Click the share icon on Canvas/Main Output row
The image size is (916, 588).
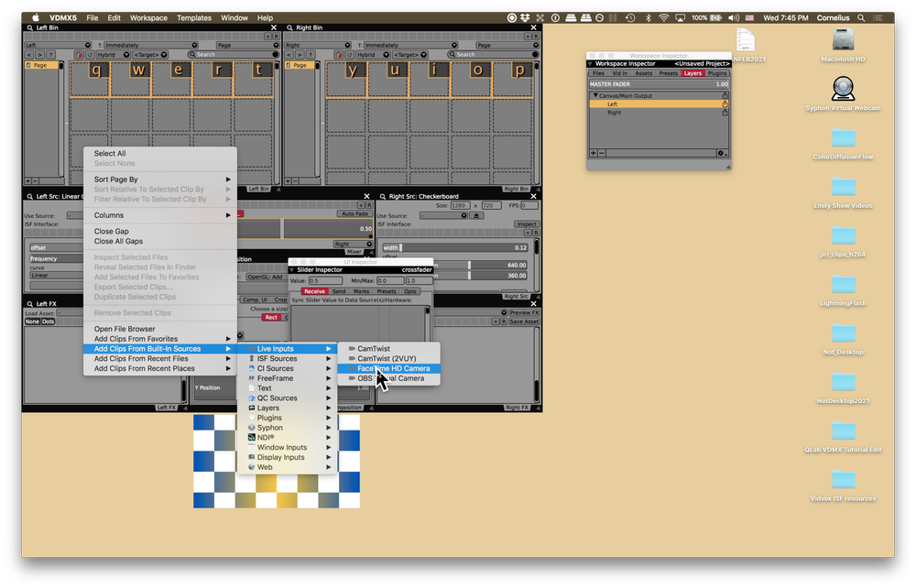pos(725,95)
